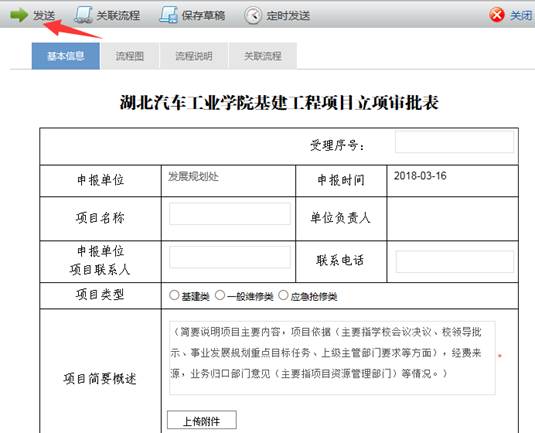Click the 关联流程 toolbar icon
Viewport: 535px width, 433px height.
point(83,15)
